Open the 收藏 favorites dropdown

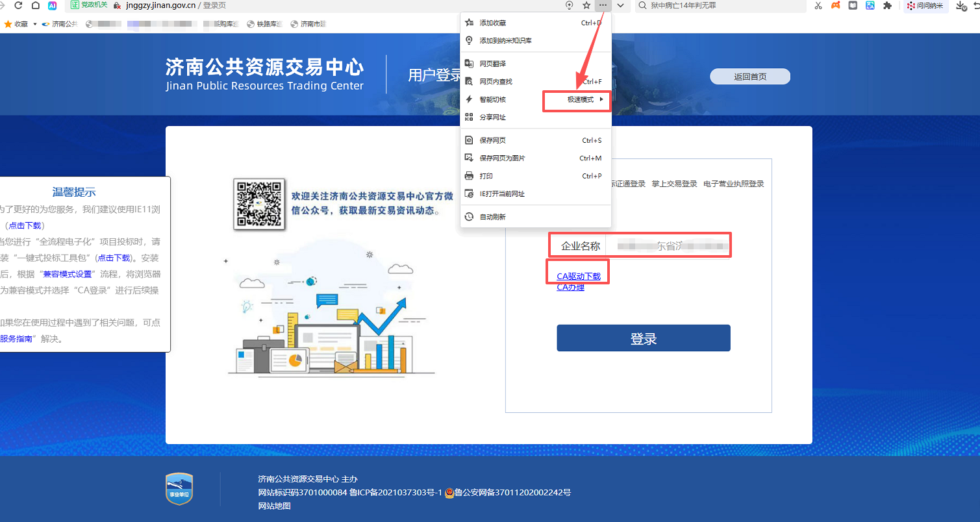(17, 24)
